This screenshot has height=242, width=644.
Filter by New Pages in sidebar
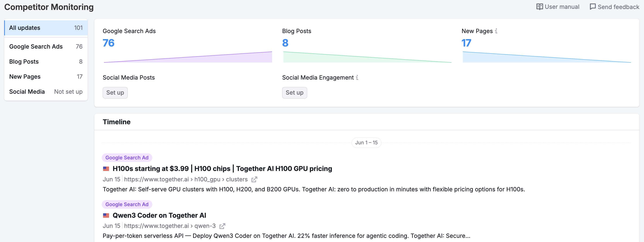(46, 77)
